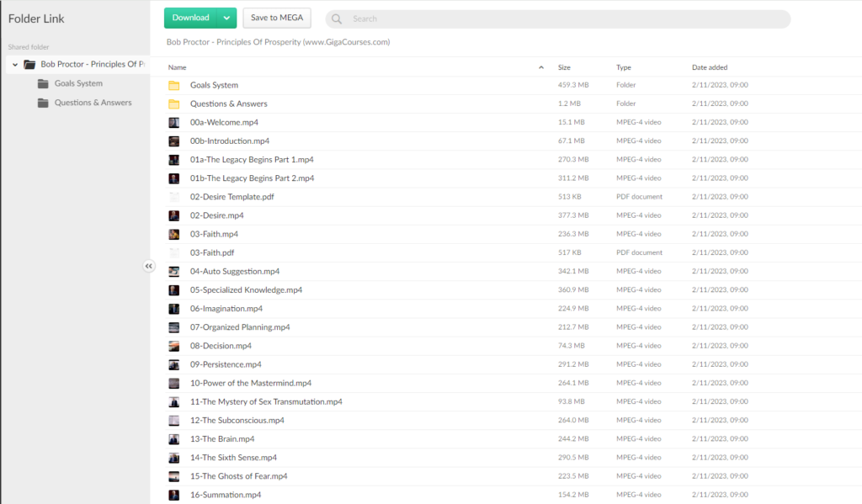The image size is (862, 504).
Task: Click the Download button
Action: (x=190, y=18)
